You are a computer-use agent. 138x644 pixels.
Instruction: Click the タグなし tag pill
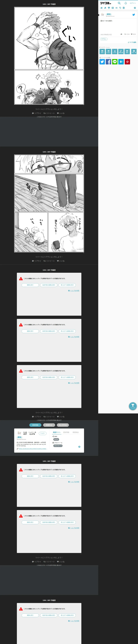click(x=104, y=39)
